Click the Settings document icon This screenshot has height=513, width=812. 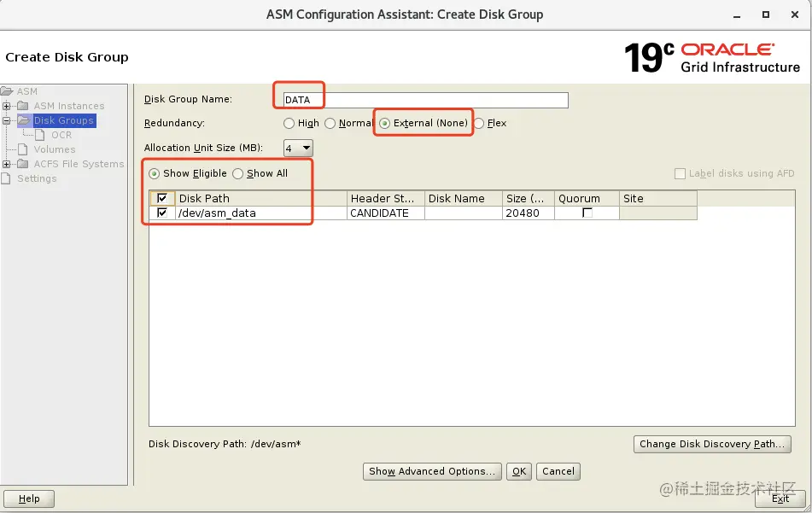pyautogui.click(x=6, y=178)
